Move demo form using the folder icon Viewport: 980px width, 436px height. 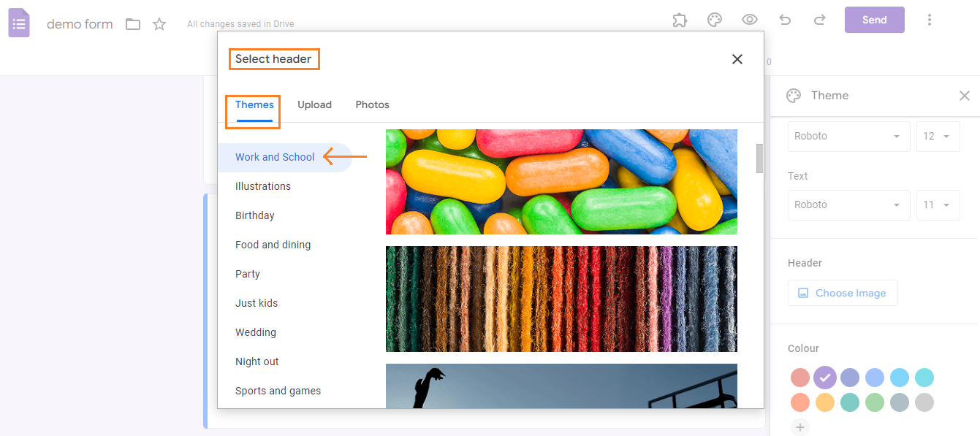[132, 24]
